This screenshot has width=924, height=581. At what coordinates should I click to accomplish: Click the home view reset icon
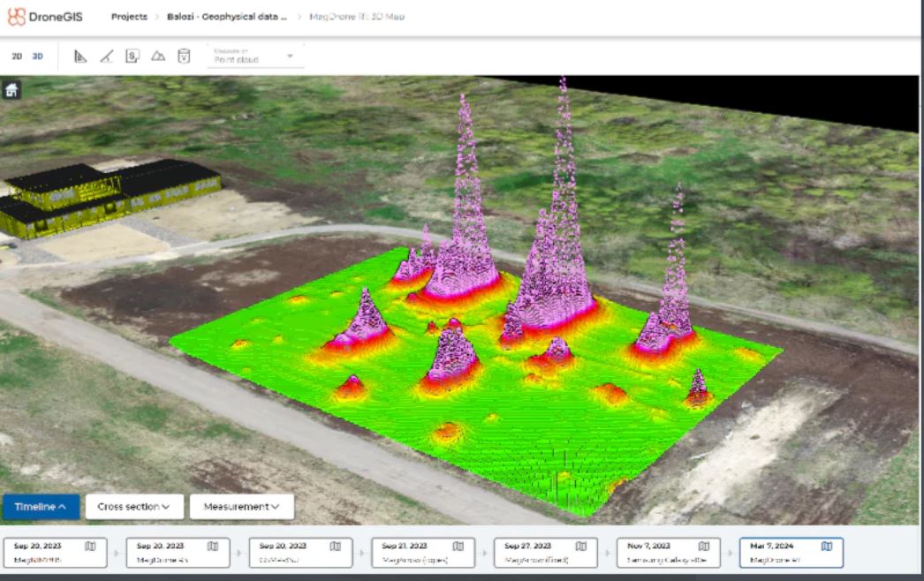pyautogui.click(x=11, y=90)
